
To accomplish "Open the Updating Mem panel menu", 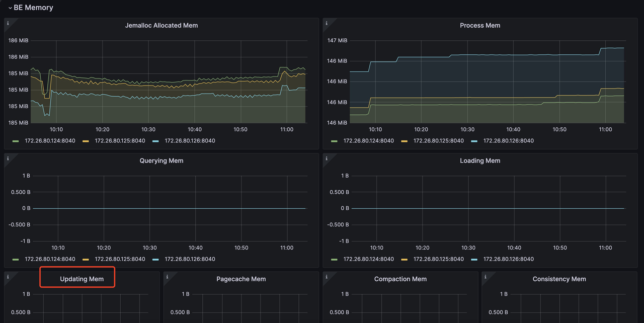I will 77,278.
